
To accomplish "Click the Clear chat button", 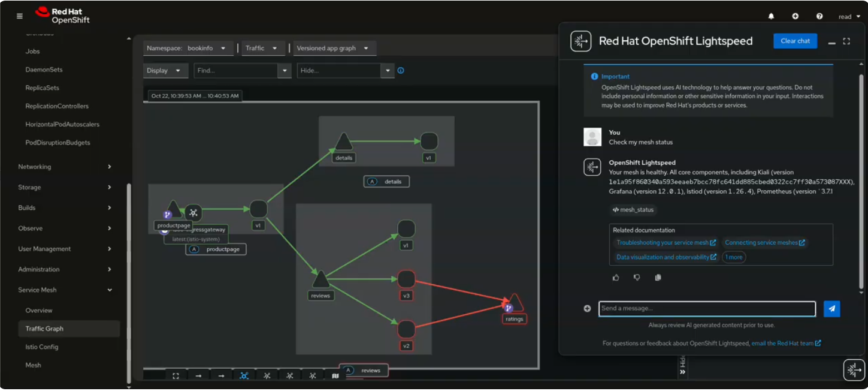I will pyautogui.click(x=795, y=41).
